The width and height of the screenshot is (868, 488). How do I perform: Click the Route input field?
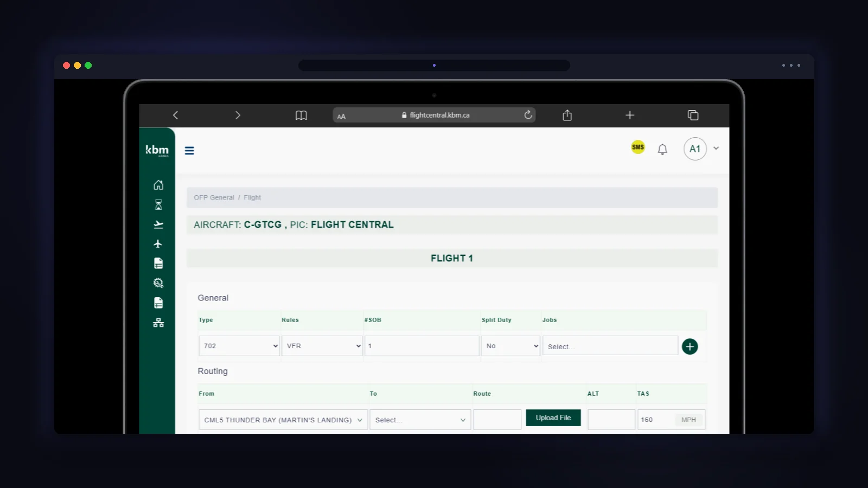click(497, 420)
